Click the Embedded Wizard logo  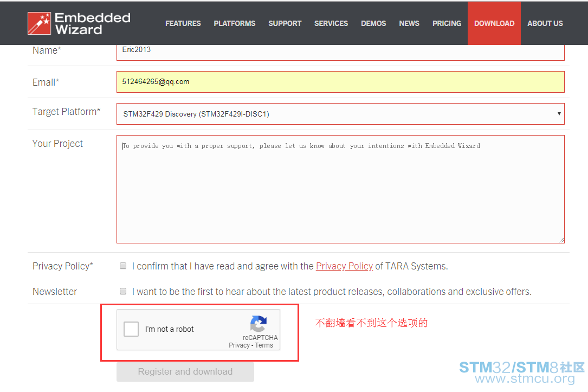[79, 23]
